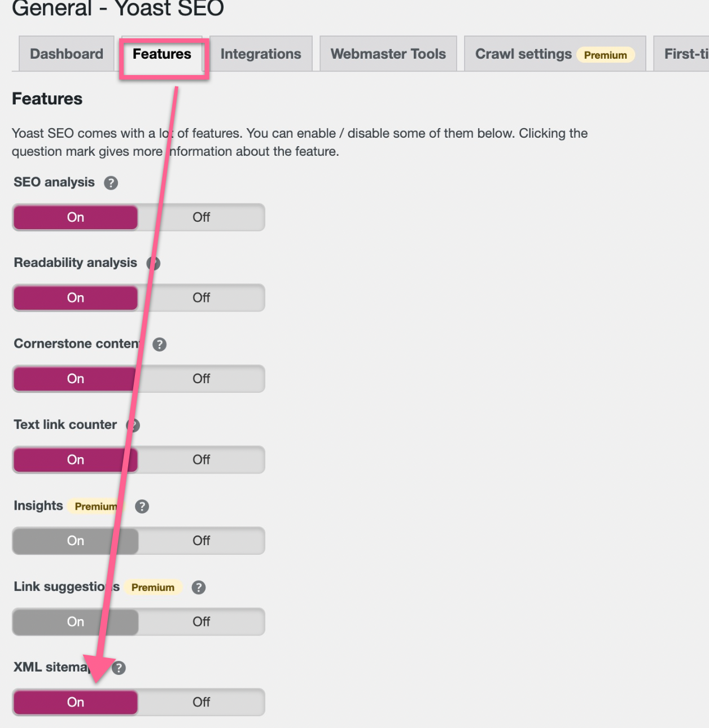
Task: Click the XML sitemaps help icon
Action: point(119,668)
